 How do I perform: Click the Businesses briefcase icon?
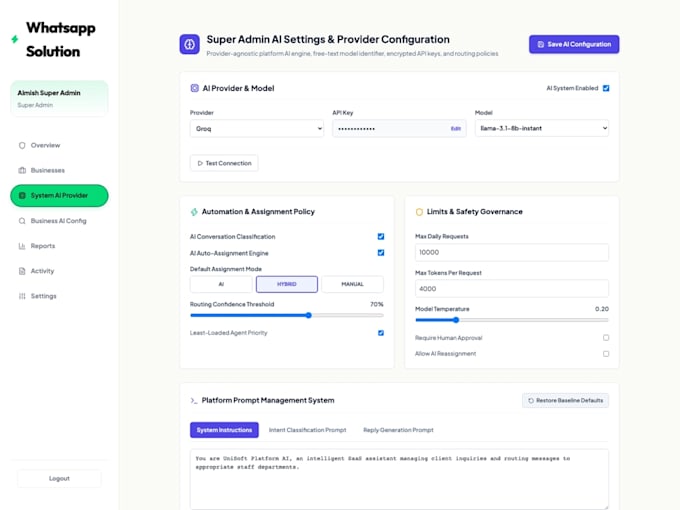[x=22, y=170]
